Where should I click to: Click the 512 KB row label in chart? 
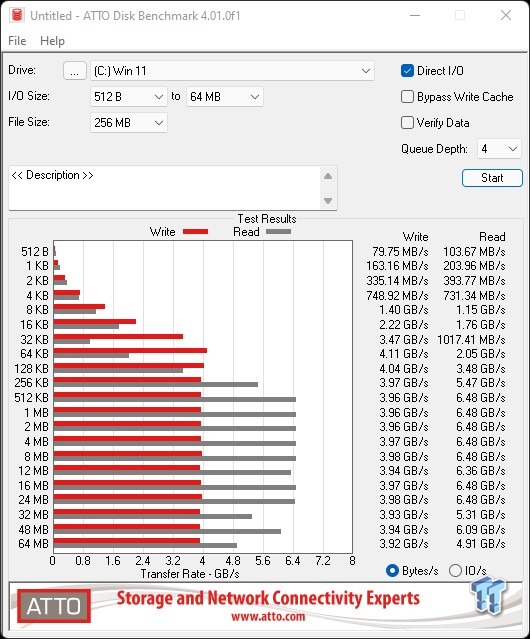coord(31,398)
